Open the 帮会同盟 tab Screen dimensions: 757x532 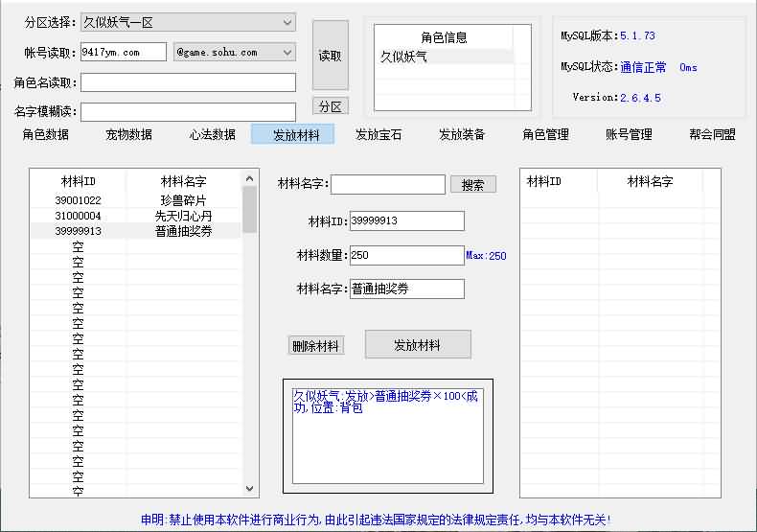[713, 134]
